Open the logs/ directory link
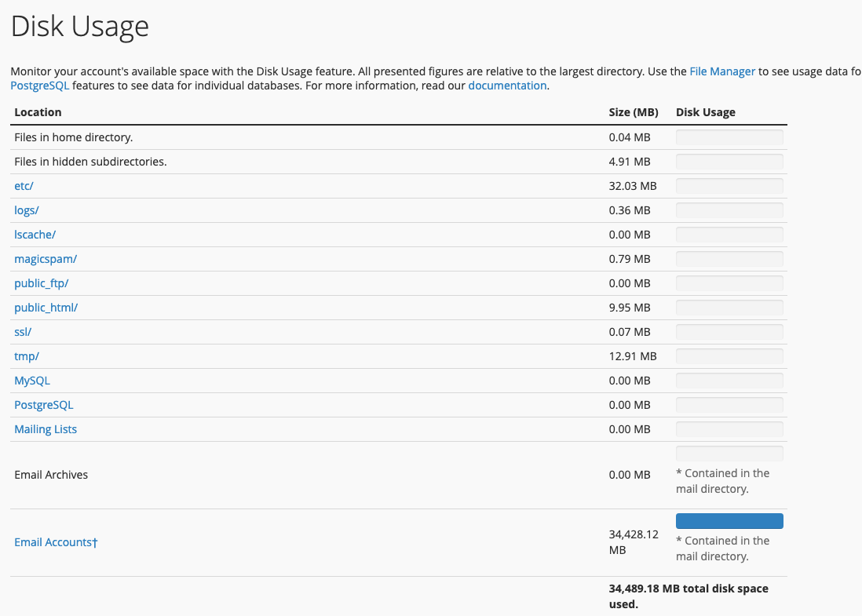862x616 pixels. point(26,210)
